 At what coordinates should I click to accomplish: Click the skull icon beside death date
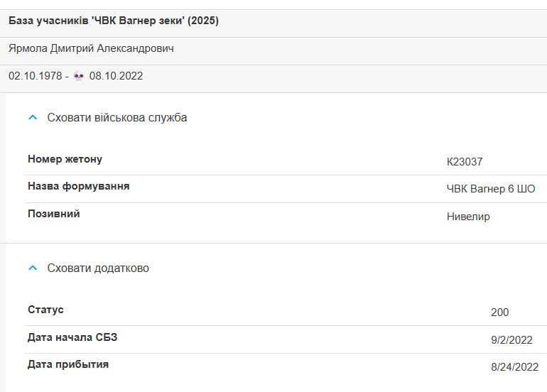[79, 76]
